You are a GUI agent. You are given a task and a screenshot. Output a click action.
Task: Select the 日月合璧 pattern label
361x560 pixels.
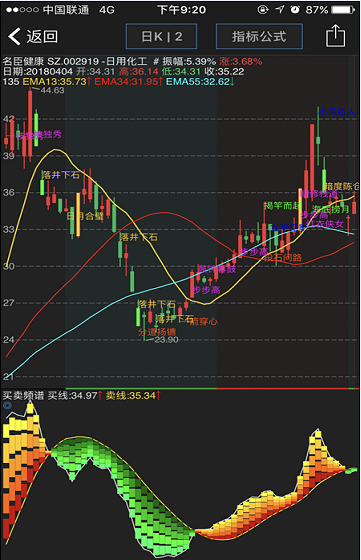[x=85, y=216]
